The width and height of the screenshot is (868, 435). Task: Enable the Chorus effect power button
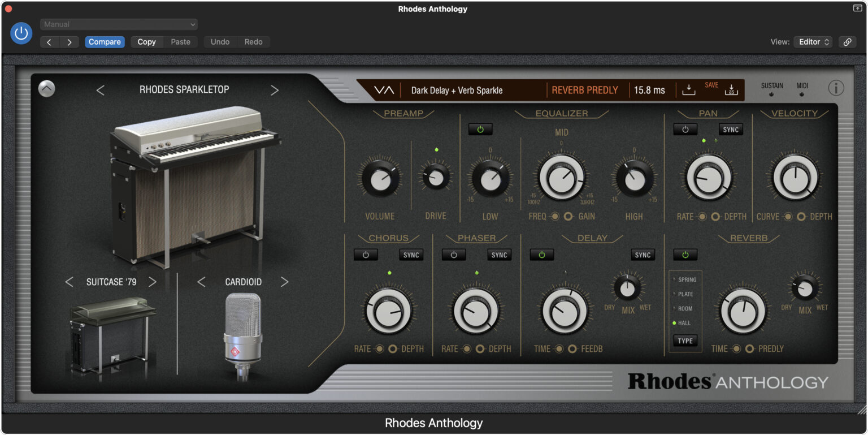pos(366,255)
